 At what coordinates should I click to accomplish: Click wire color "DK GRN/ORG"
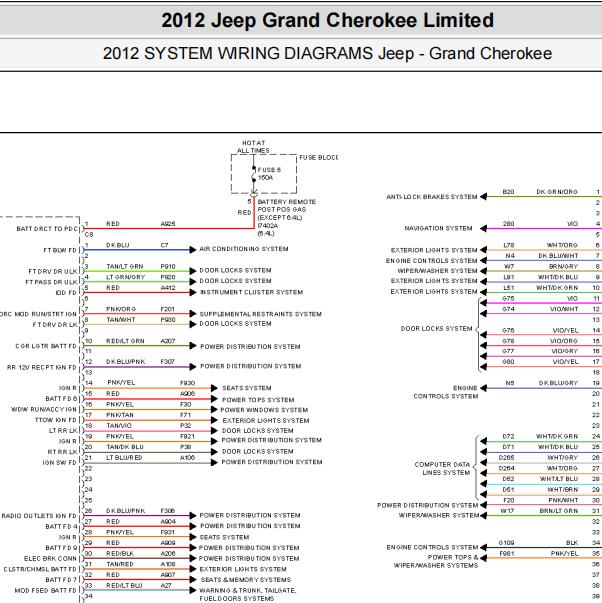557,192
